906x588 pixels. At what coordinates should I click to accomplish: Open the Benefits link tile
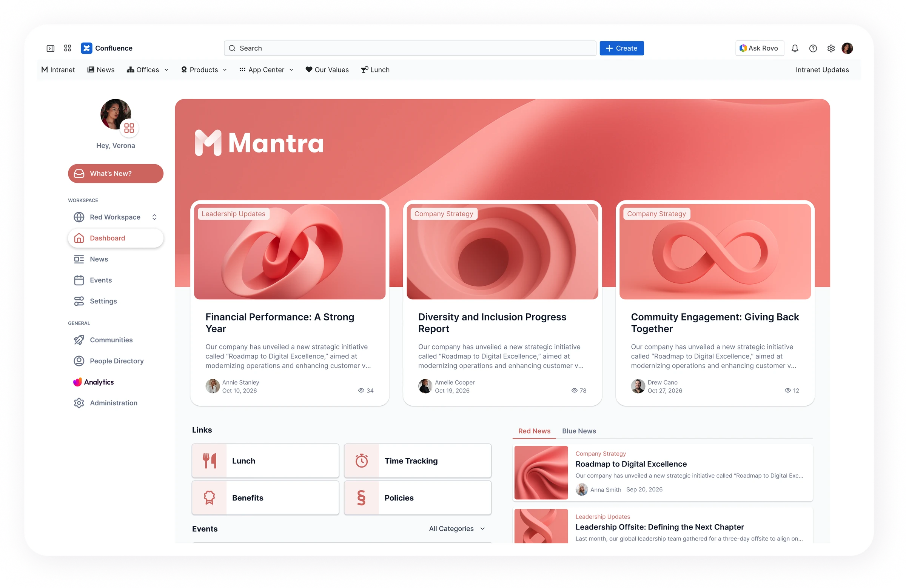265,498
